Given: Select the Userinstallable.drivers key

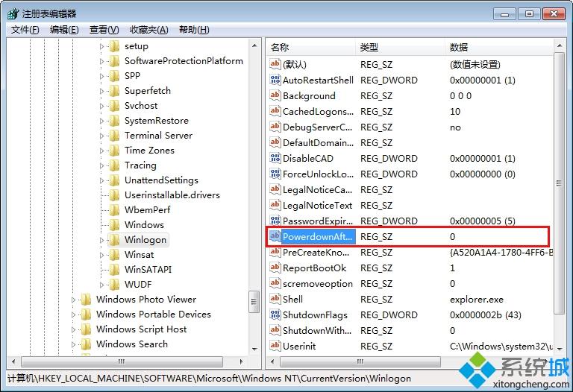Looking at the screenshot, I should [x=172, y=195].
